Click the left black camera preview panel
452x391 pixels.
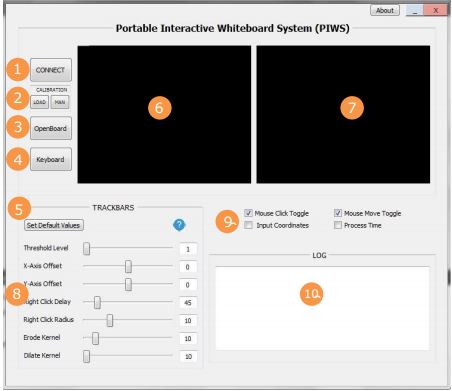[x=164, y=114]
